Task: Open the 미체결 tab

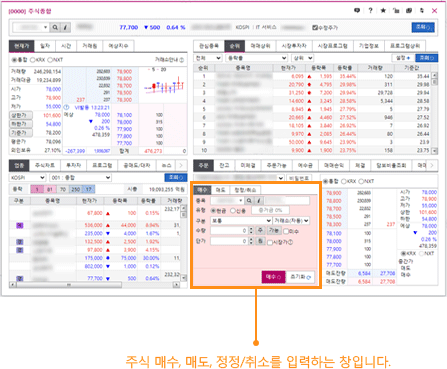Action: (x=248, y=165)
